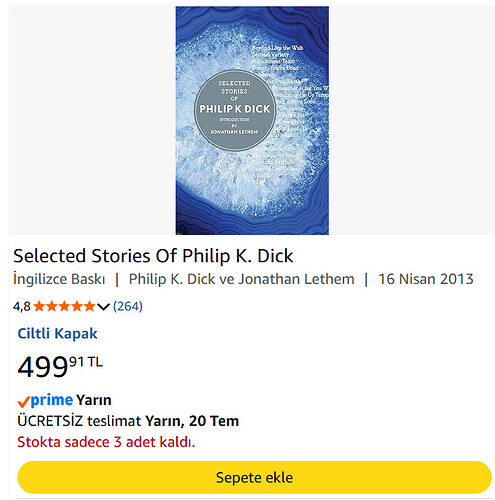Click the blue 'prime' logo

tap(52, 400)
